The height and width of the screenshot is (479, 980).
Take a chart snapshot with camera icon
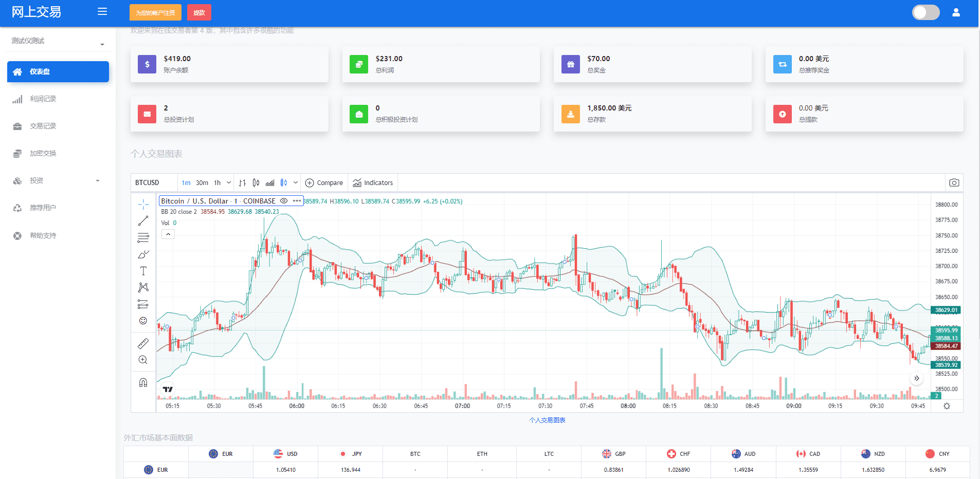954,182
